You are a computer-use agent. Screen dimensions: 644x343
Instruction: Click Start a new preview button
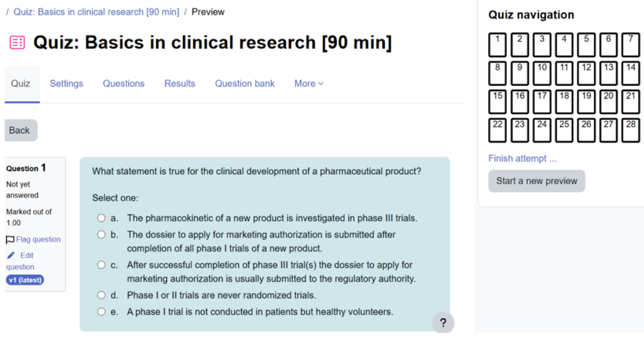pos(537,181)
